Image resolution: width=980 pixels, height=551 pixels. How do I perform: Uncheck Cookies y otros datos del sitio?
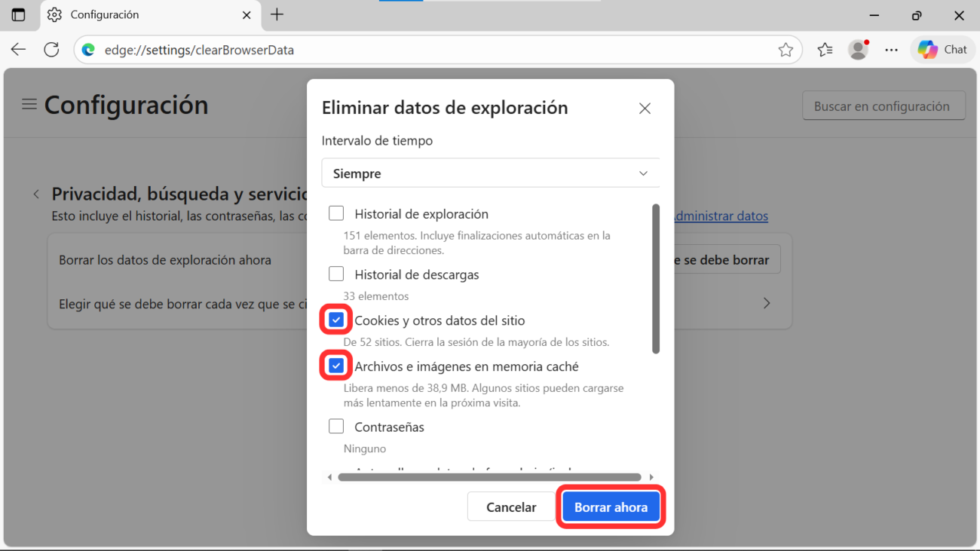[x=336, y=320]
